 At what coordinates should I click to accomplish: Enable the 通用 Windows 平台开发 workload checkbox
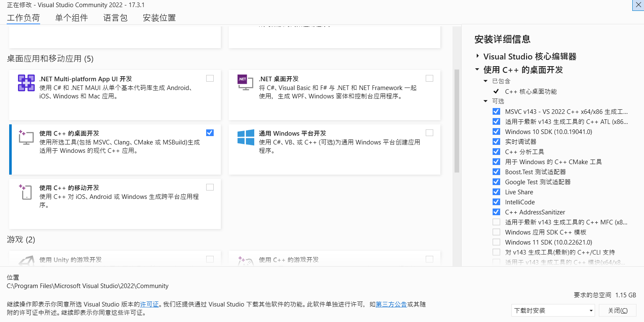click(x=429, y=133)
